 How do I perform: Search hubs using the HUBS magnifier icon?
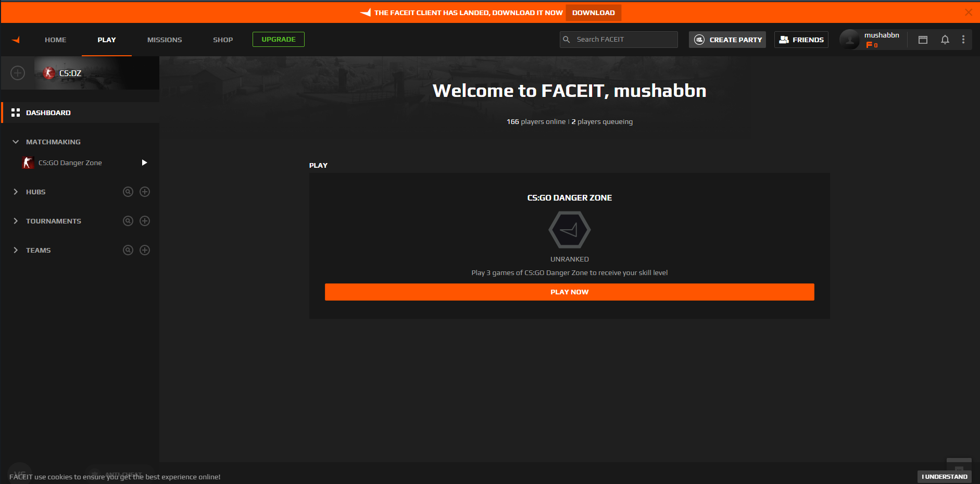pyautogui.click(x=128, y=192)
